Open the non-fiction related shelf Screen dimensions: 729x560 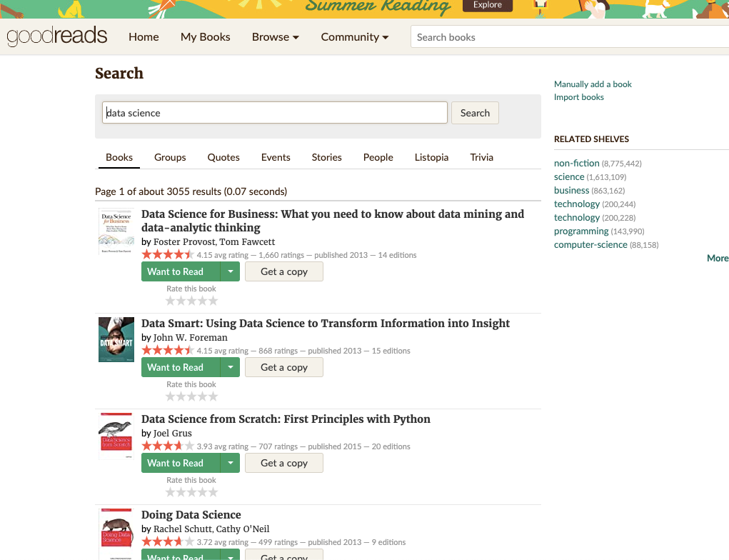click(576, 164)
